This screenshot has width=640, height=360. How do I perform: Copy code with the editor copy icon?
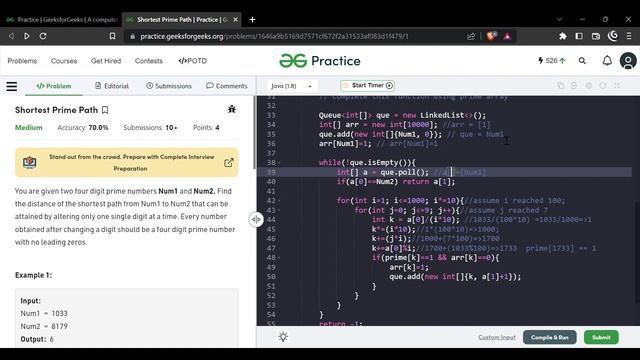(561, 86)
